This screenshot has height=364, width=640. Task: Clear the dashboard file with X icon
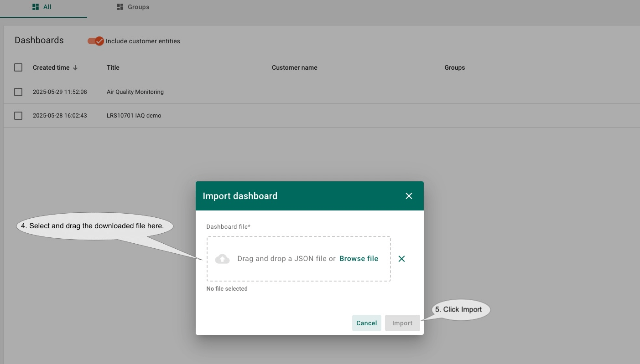tap(401, 259)
